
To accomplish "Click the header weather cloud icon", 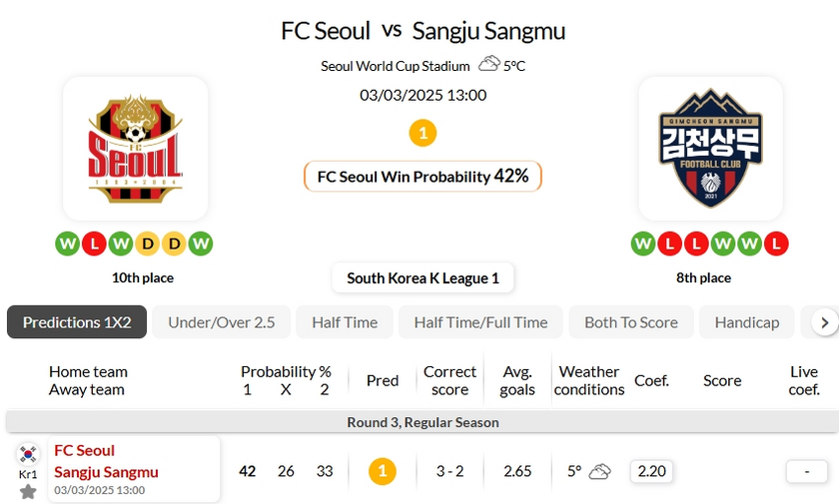I will click(x=488, y=65).
